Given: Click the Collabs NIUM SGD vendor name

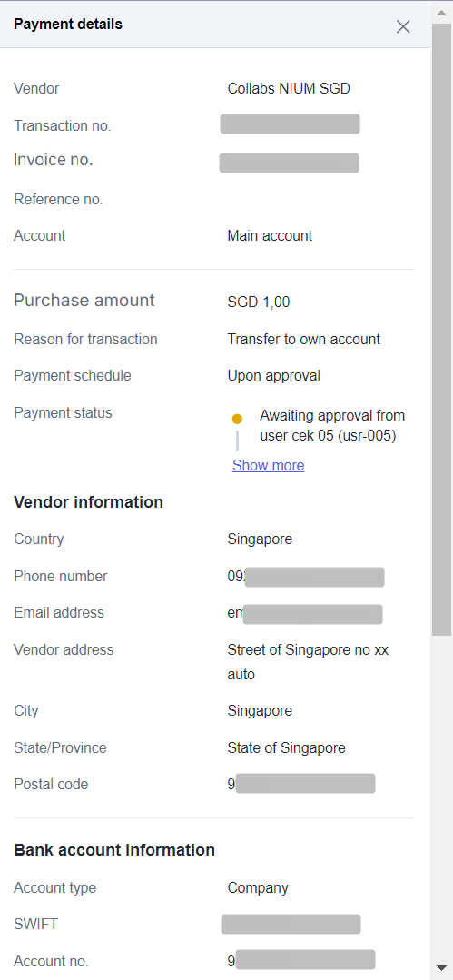Looking at the screenshot, I should 289,89.
